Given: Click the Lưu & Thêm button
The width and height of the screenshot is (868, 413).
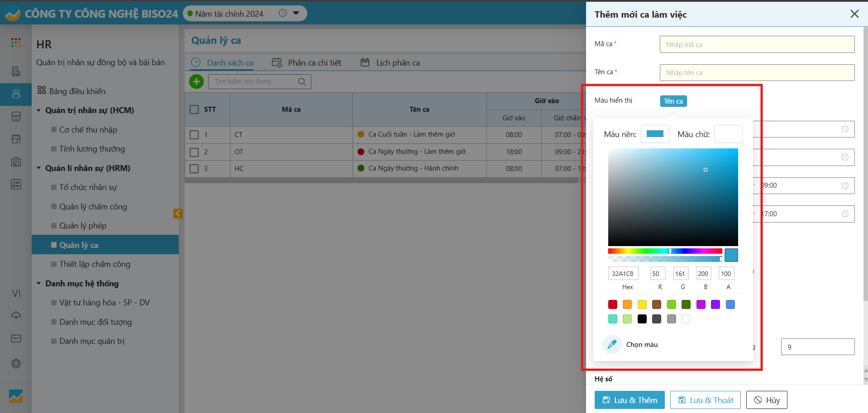Looking at the screenshot, I should (x=630, y=400).
